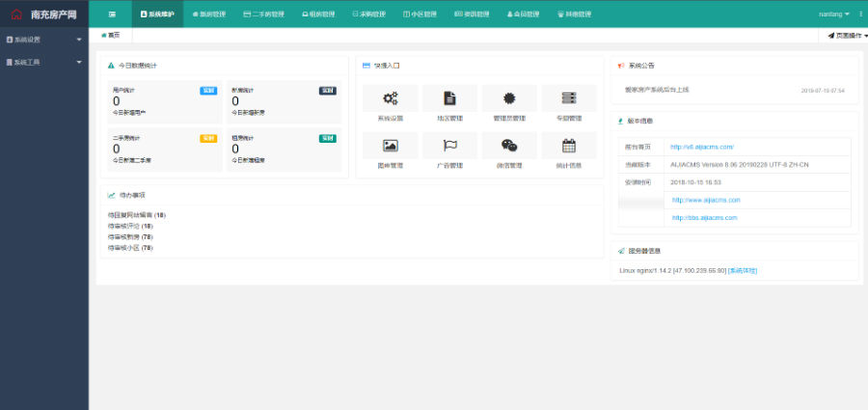The image size is (868, 410).
Task: Open the 待审核小区 (78) todo item
Action: point(130,247)
